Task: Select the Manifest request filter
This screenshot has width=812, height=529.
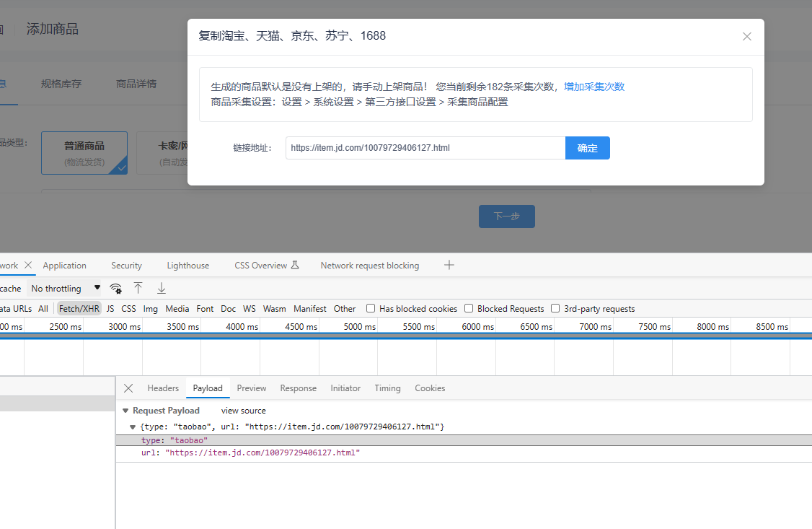Action: click(309, 309)
